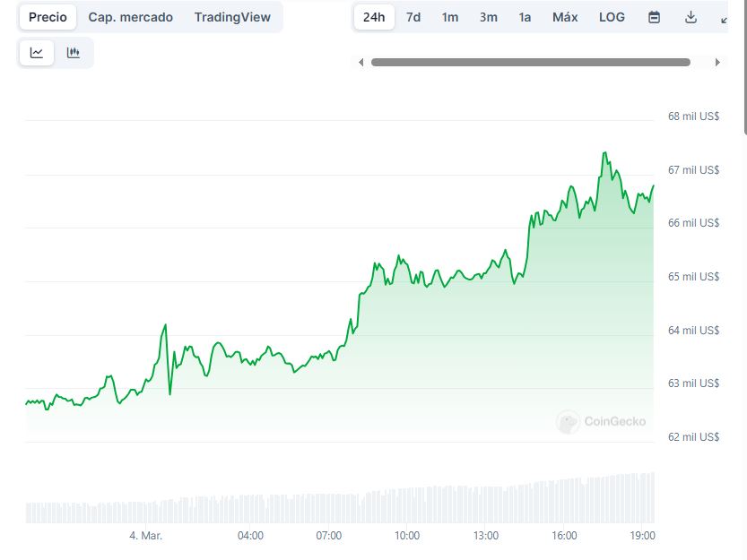Click the 62 mil US$ axis label
This screenshot has width=747, height=560.
pos(694,437)
